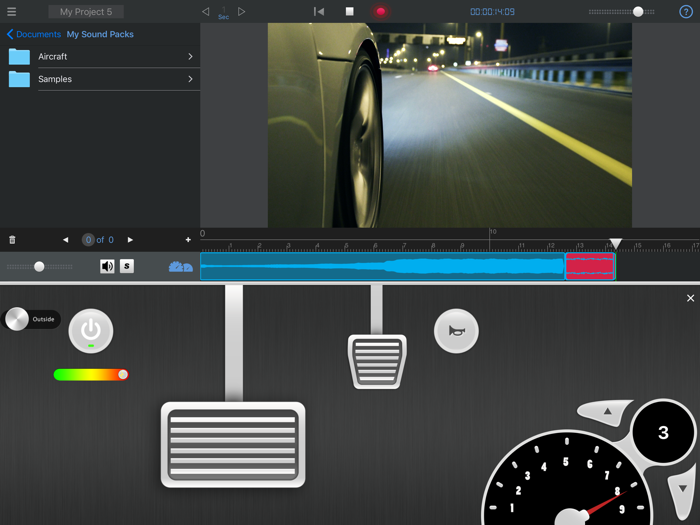This screenshot has width=700, height=525.
Task: Select the blue audio waveform clip
Action: (383, 267)
